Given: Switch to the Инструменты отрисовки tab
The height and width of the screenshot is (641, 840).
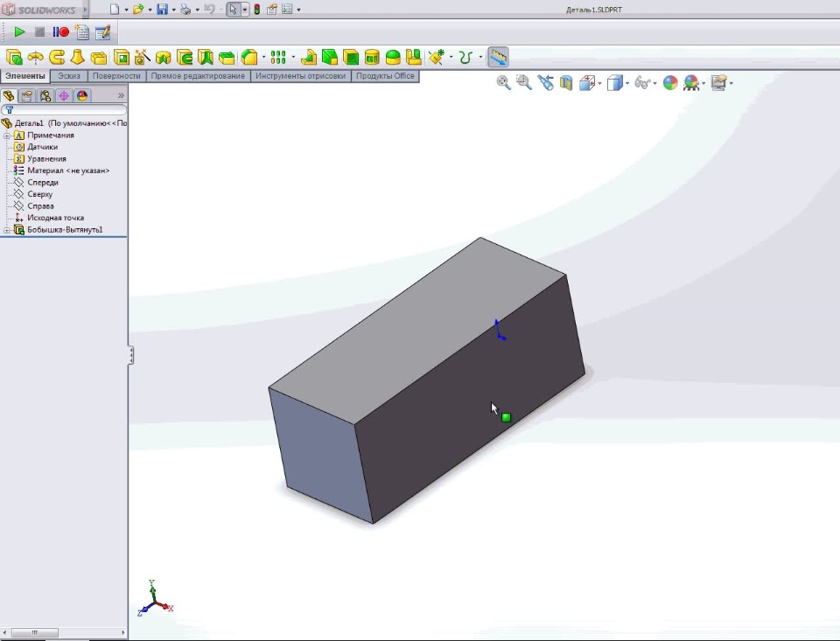Looking at the screenshot, I should click(300, 76).
